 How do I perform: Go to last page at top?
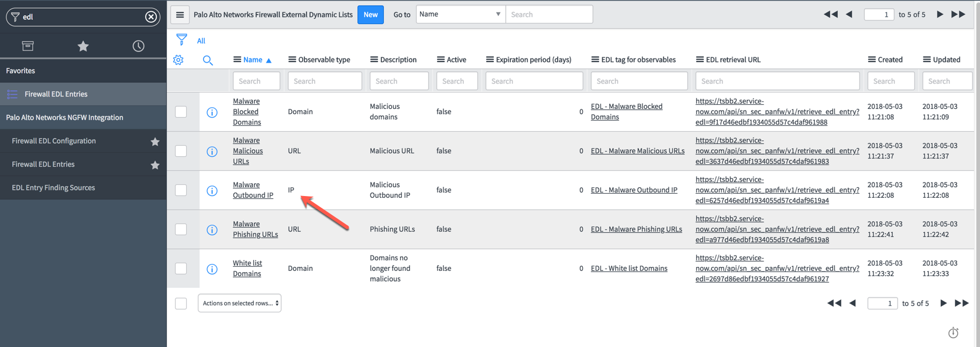point(958,14)
